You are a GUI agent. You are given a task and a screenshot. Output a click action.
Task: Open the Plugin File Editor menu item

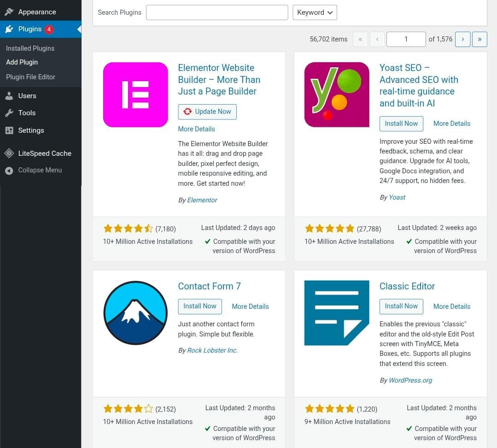[30, 77]
